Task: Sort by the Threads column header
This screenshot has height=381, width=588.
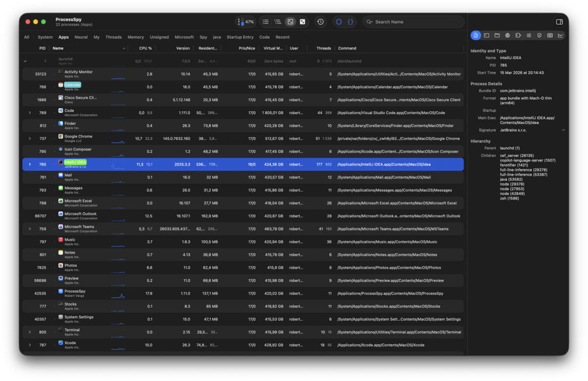Action: pos(324,49)
